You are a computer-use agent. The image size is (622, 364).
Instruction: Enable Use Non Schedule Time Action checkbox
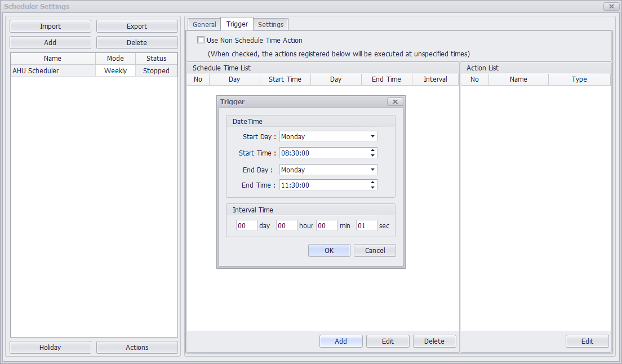[x=201, y=41]
